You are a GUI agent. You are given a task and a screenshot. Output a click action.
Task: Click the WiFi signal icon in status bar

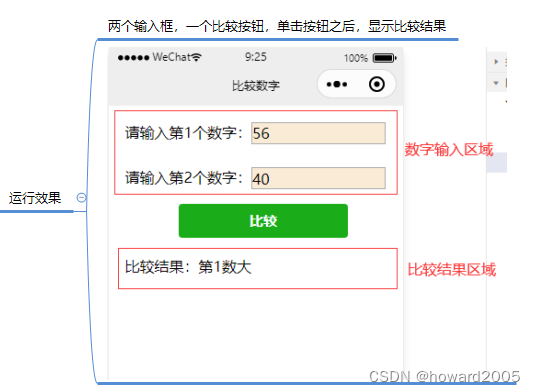coord(196,57)
